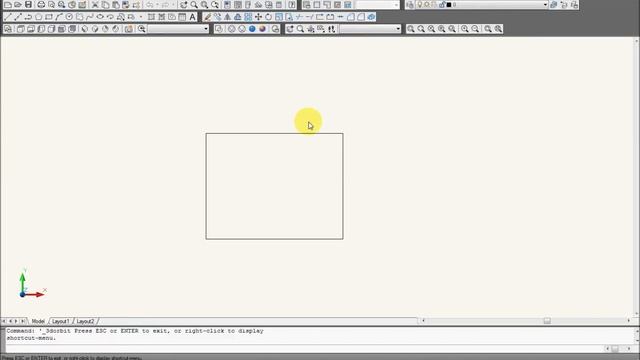Select the Fillet tool
The width and height of the screenshot is (640, 360).
[x=361, y=17]
